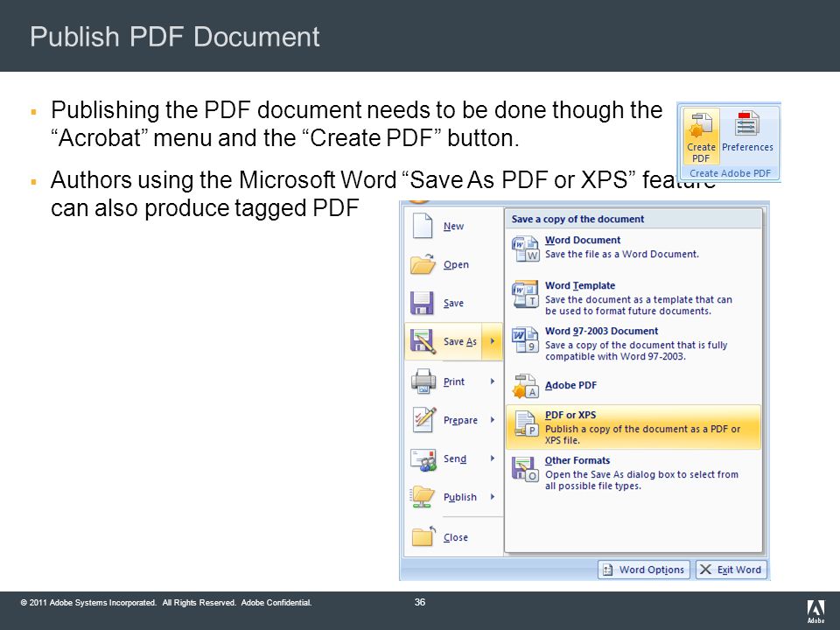Click the Adobe PDF format icon
The width and height of the screenshot is (840, 630).
point(525,386)
